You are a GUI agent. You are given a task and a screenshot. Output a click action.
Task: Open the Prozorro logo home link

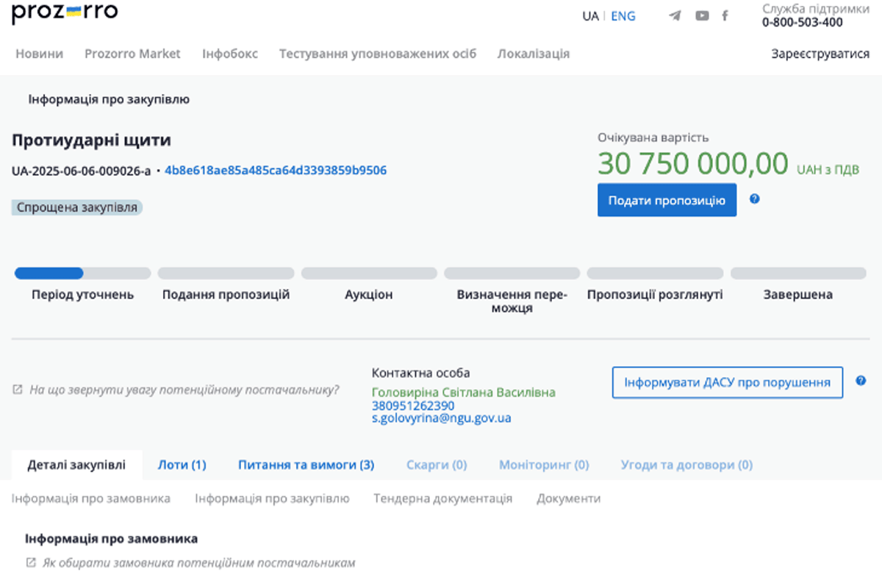[x=65, y=12]
